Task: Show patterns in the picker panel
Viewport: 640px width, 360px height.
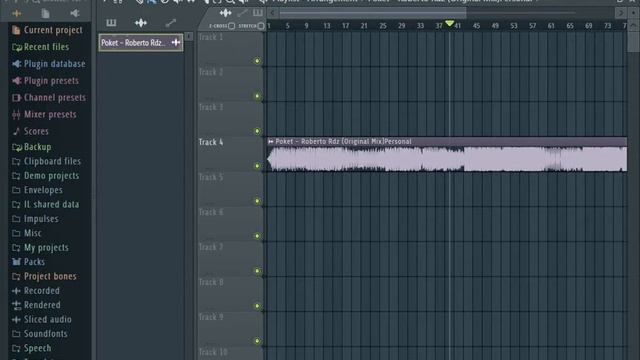Action: [x=111, y=22]
